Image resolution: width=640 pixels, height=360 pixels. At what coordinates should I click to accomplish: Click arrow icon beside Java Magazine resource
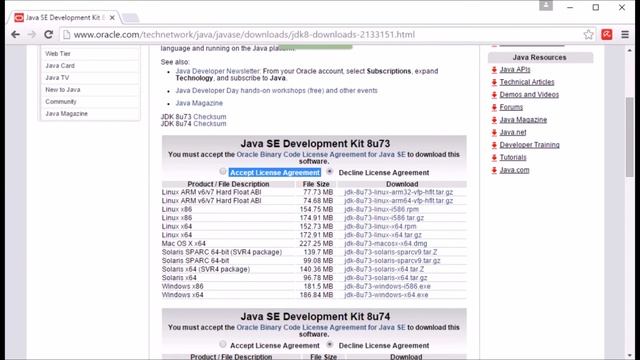coord(494,120)
